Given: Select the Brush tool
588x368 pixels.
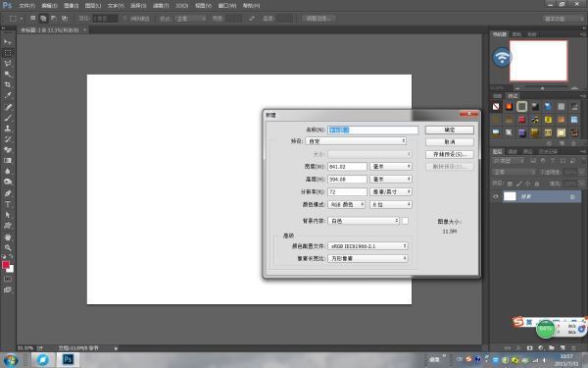Looking at the screenshot, I should pyautogui.click(x=8, y=118).
